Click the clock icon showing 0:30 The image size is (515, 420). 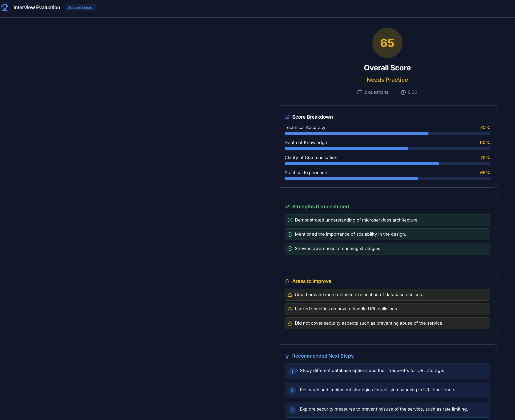coord(403,92)
